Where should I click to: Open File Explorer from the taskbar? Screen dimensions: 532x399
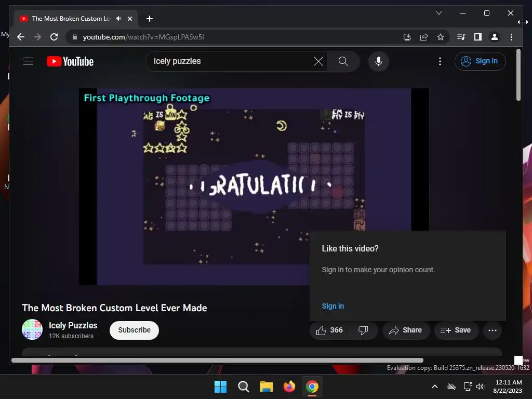267,387
